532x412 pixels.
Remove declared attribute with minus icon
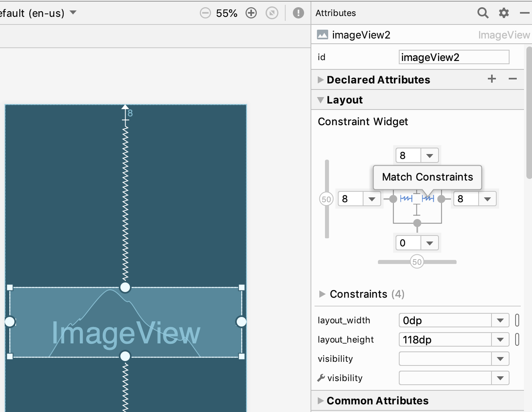point(513,79)
